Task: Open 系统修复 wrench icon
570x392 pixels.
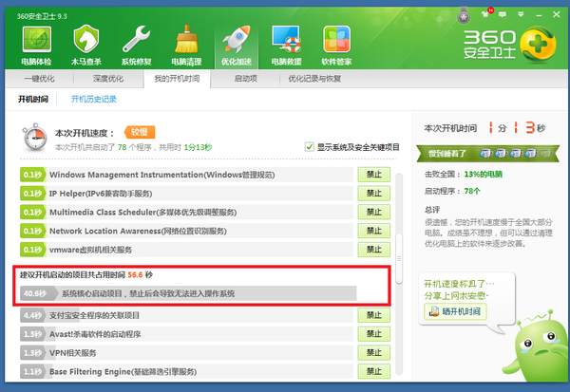Action: click(x=136, y=46)
